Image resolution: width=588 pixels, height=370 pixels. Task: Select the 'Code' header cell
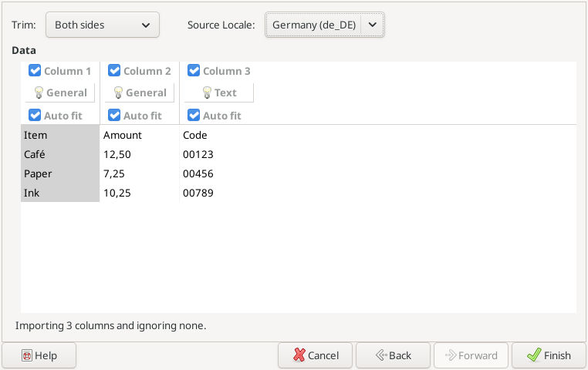coord(219,135)
